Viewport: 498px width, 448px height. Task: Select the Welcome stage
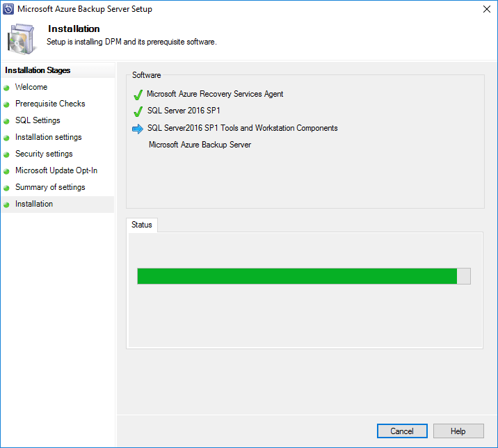click(31, 87)
